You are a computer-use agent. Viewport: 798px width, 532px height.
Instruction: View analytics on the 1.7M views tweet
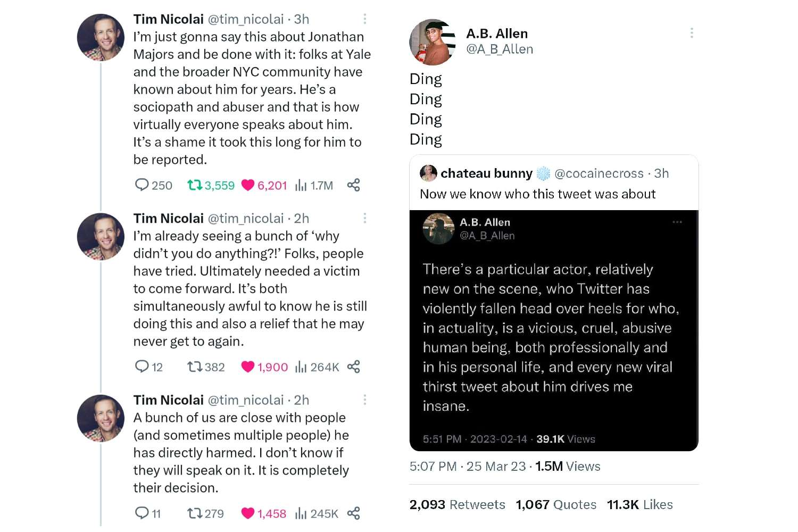point(302,185)
